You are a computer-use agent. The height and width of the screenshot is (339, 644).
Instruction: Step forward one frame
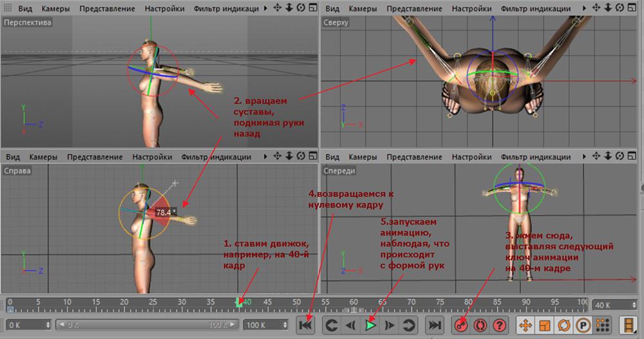pos(389,325)
